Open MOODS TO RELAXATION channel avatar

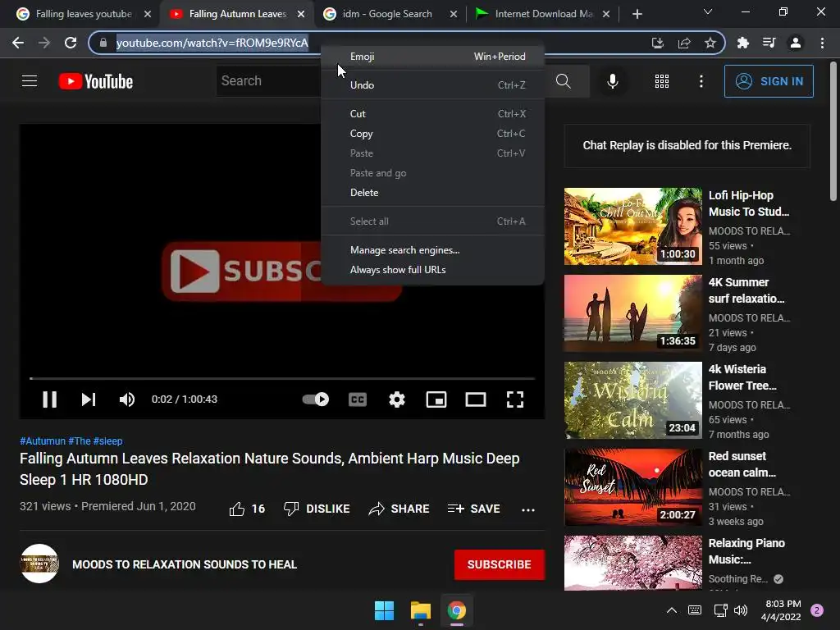pos(39,564)
